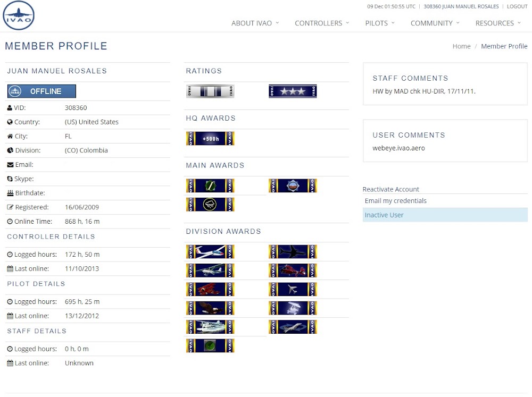The height and width of the screenshot is (397, 532).
Task: Click the seaplane division award badge
Action: (210, 327)
